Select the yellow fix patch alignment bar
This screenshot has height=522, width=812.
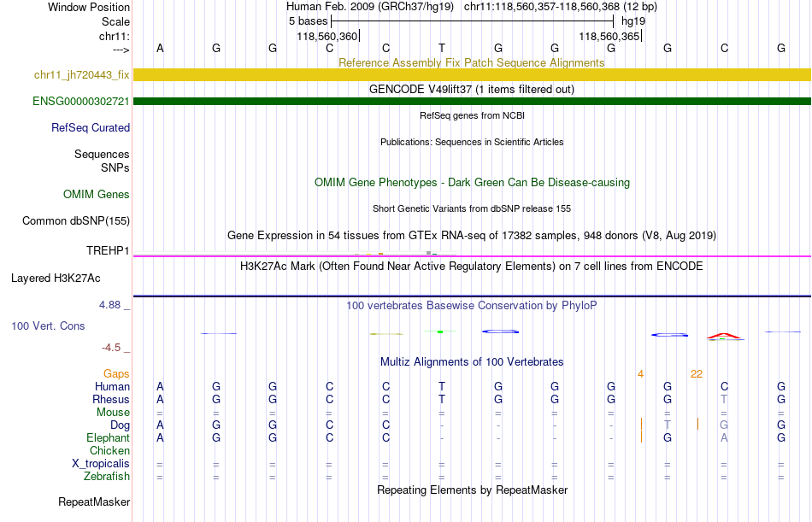472,74
